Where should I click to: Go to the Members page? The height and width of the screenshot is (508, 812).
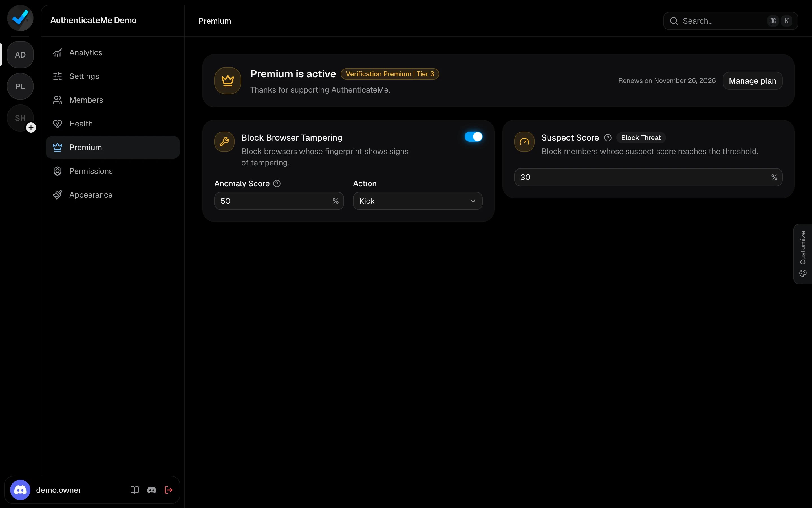[113, 100]
